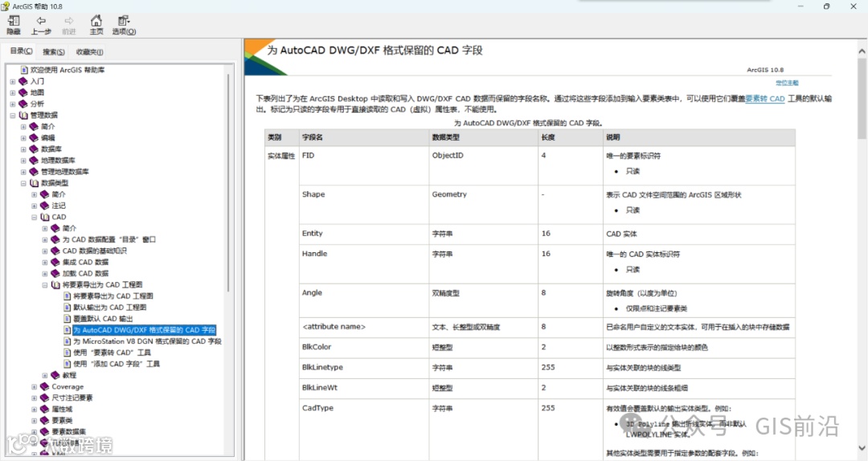Click page icon beside 默认输出为 CAD 工程图

[x=68, y=307]
